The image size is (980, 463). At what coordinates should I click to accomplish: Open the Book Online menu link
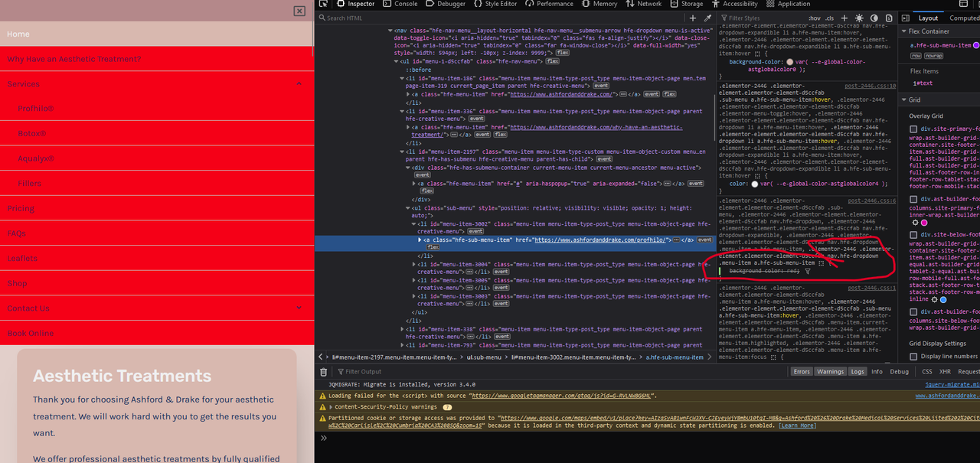[x=157, y=333]
